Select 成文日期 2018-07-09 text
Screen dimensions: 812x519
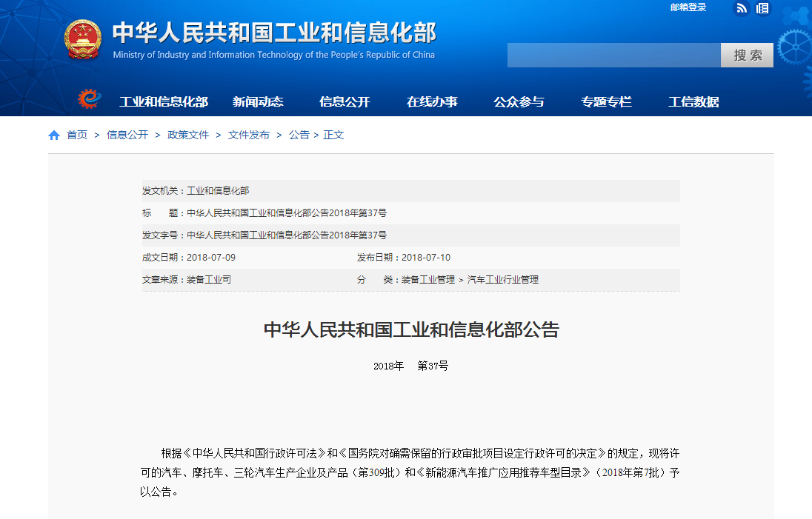[188, 258]
